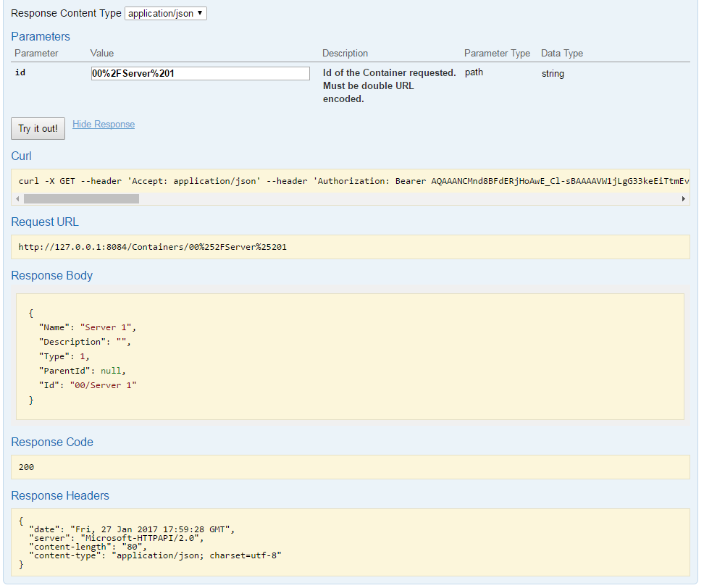
Task: Click the Response Code heading
Action: [x=52, y=442]
